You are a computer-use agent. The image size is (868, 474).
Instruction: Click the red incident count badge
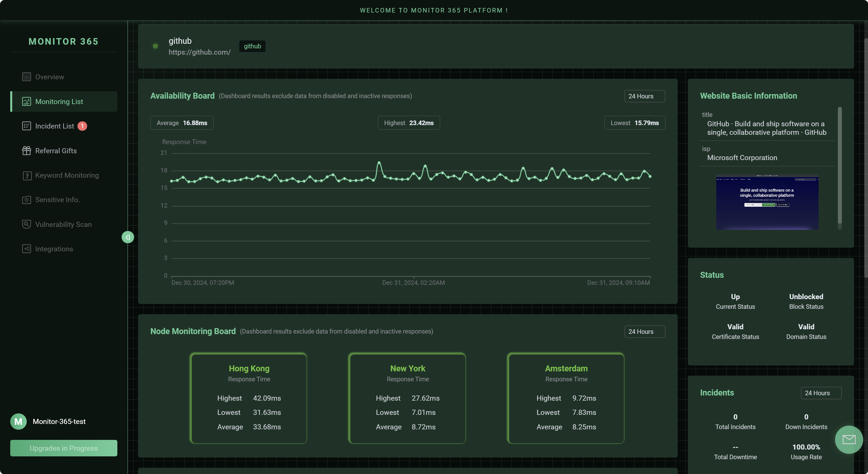pyautogui.click(x=82, y=126)
